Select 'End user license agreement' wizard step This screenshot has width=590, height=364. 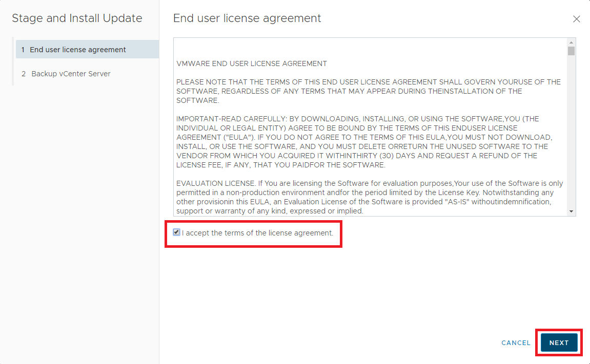pyautogui.click(x=77, y=50)
